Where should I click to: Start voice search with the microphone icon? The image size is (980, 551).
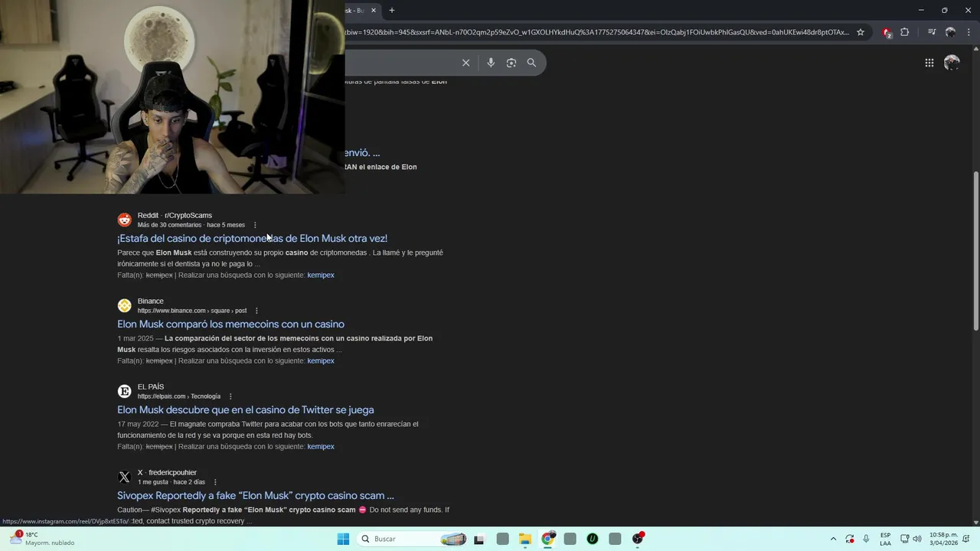pos(491,63)
